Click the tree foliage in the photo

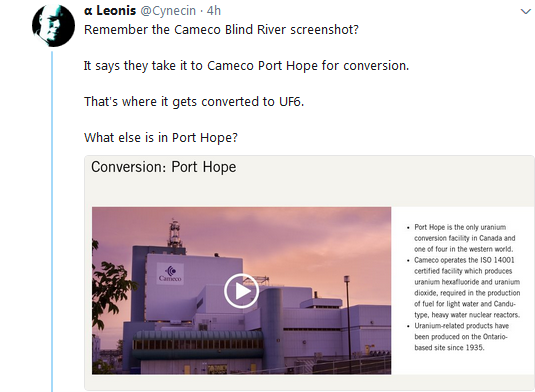(x=109, y=290)
